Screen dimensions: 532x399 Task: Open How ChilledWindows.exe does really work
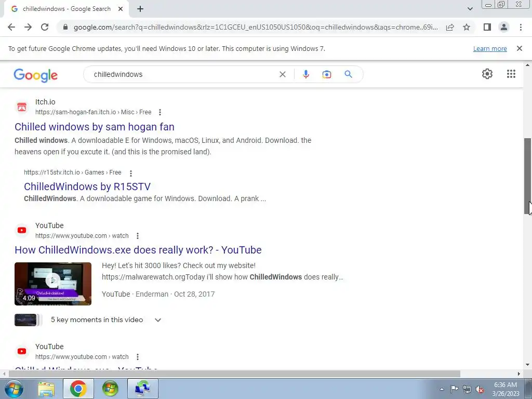click(x=138, y=250)
